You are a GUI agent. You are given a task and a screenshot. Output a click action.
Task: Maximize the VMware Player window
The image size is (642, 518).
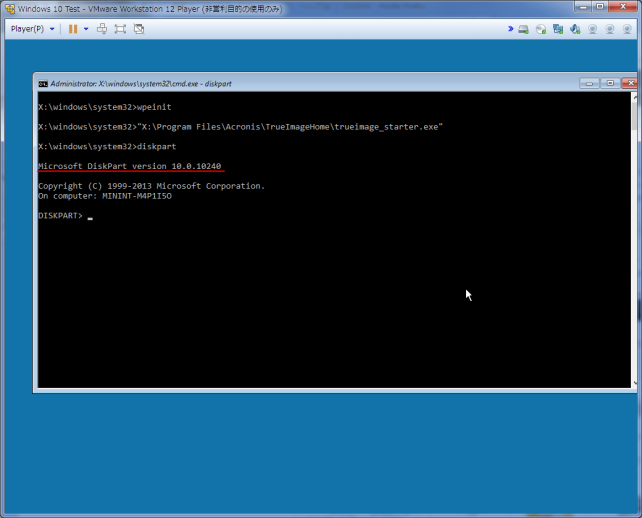coord(600,7)
